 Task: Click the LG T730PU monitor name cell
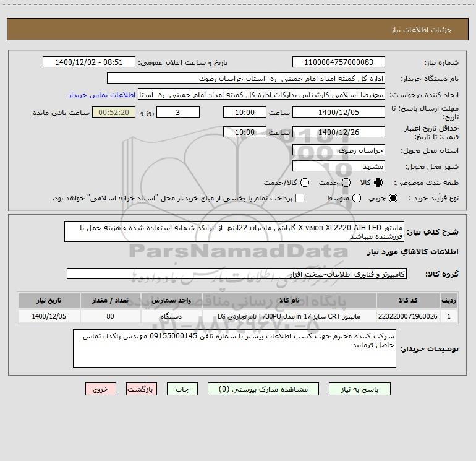(289, 316)
